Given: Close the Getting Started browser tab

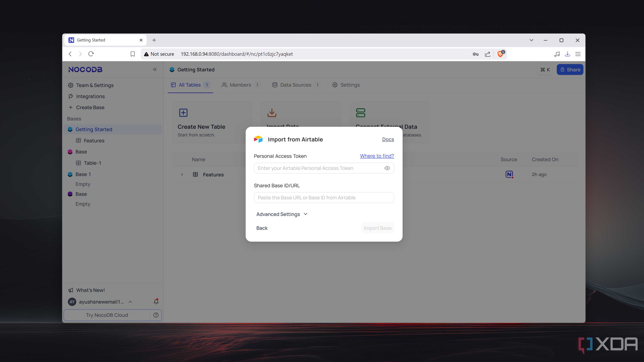Looking at the screenshot, I should point(141,40).
